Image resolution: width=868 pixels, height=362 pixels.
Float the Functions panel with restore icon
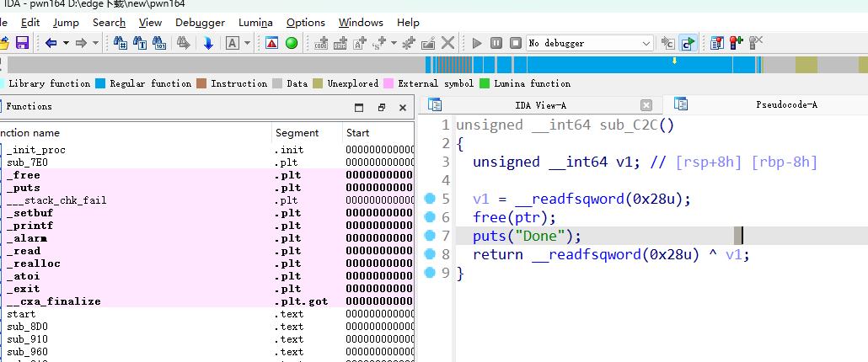(x=382, y=108)
